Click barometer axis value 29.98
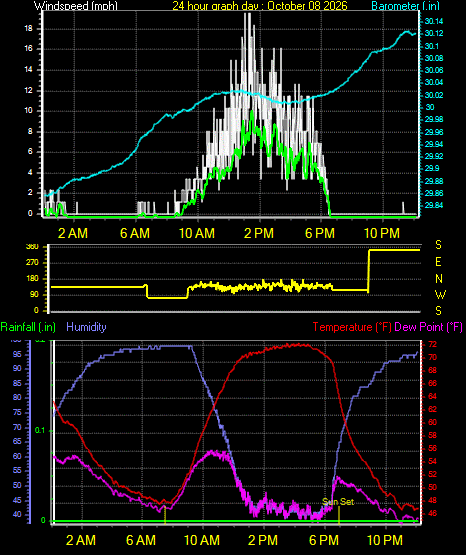The image size is (466, 555). click(x=434, y=119)
